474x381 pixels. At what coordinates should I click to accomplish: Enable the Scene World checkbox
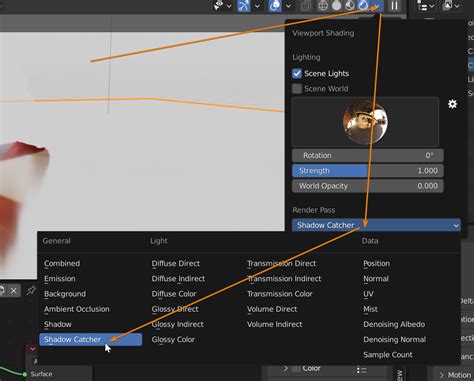coord(297,89)
